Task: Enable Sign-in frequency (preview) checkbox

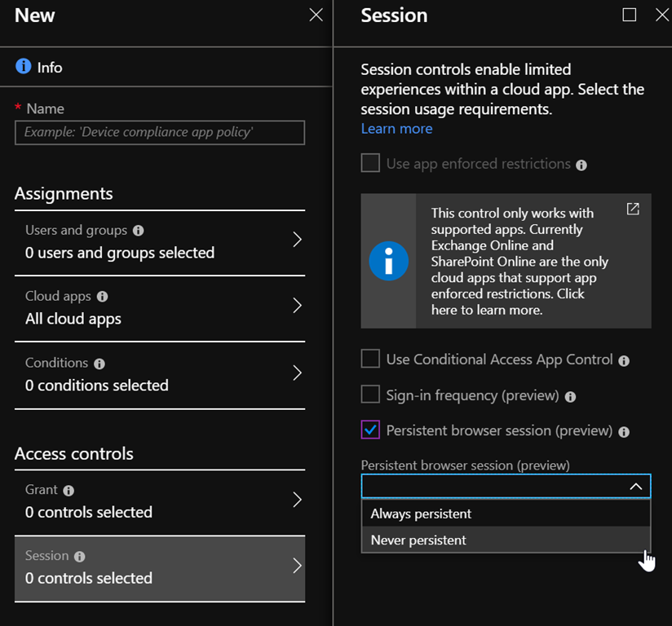Action: [370, 395]
